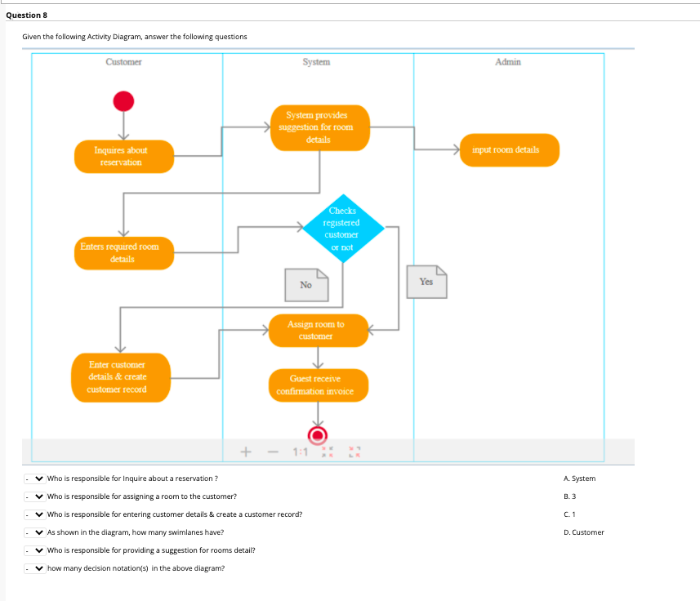Screen dimensions: 700x601
Task: Select the final activity bullseye node
Action: 317,435
